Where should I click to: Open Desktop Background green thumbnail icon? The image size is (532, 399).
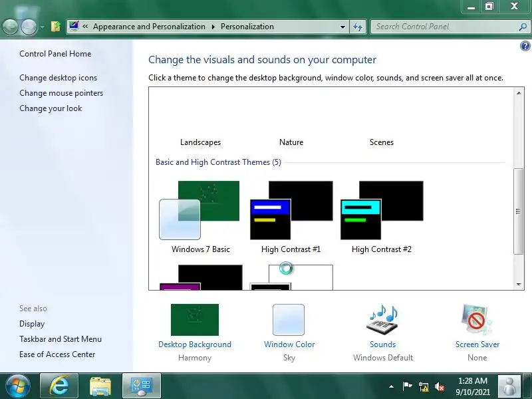(x=195, y=320)
